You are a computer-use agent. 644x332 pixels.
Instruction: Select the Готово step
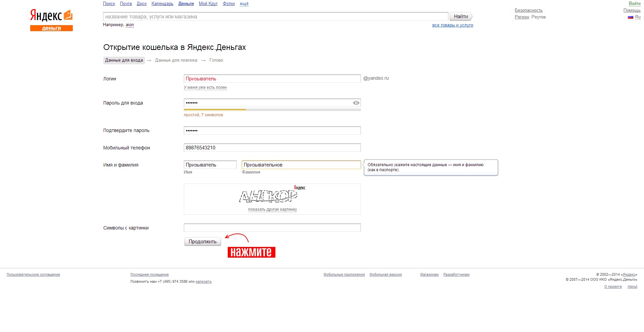point(216,60)
